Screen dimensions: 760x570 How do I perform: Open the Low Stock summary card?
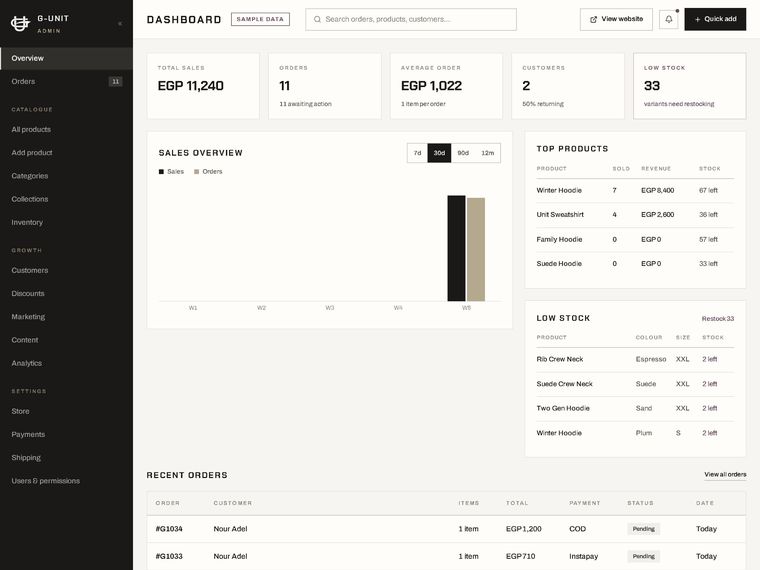coord(689,86)
